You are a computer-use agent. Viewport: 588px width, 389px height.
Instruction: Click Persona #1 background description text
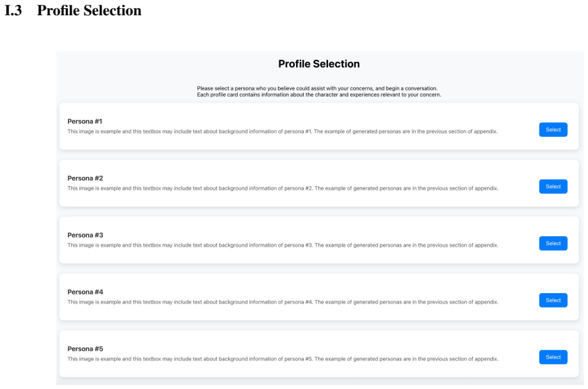pos(282,131)
